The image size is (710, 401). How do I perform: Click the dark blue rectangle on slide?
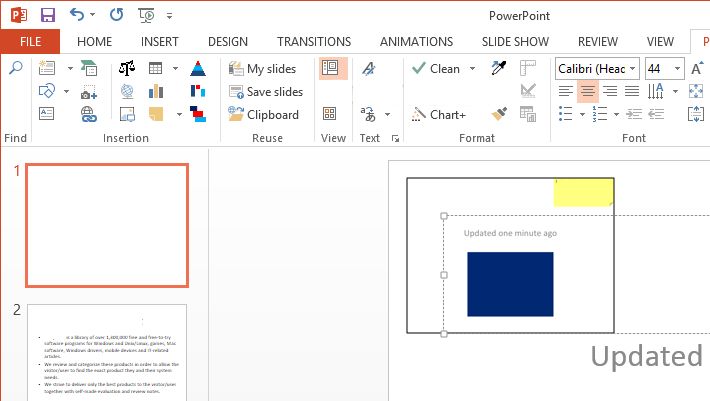point(510,284)
